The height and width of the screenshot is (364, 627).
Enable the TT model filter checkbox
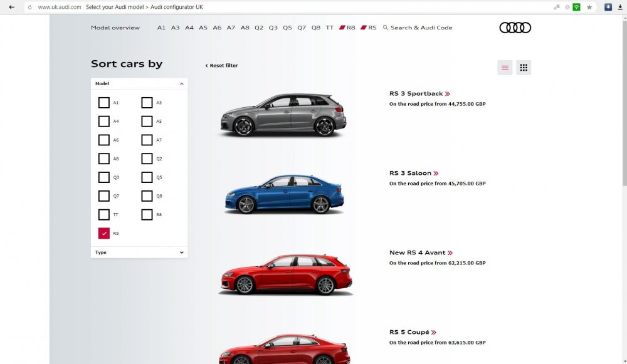click(104, 215)
